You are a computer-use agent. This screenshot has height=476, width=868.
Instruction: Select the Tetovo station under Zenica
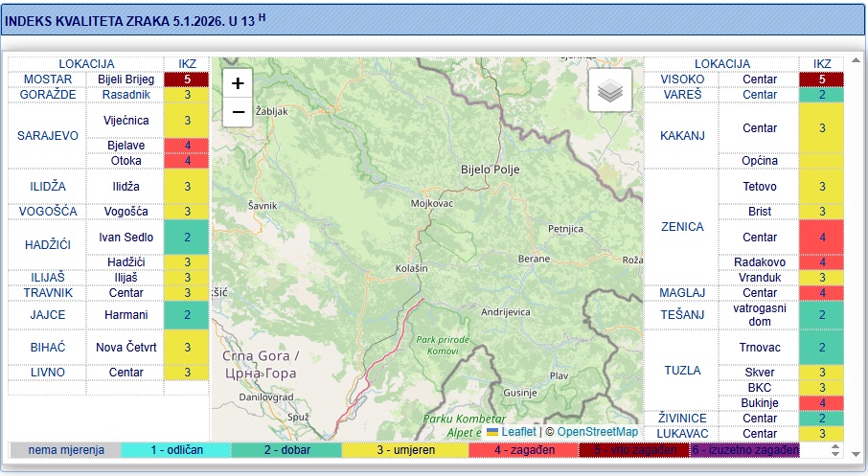pos(759,187)
